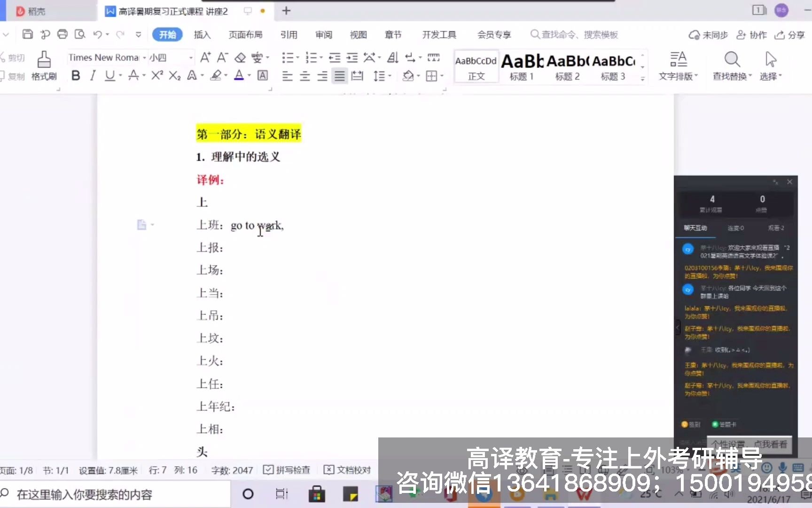Apply character border A icon
Screen dimensions: 812x508
[x=263, y=75]
